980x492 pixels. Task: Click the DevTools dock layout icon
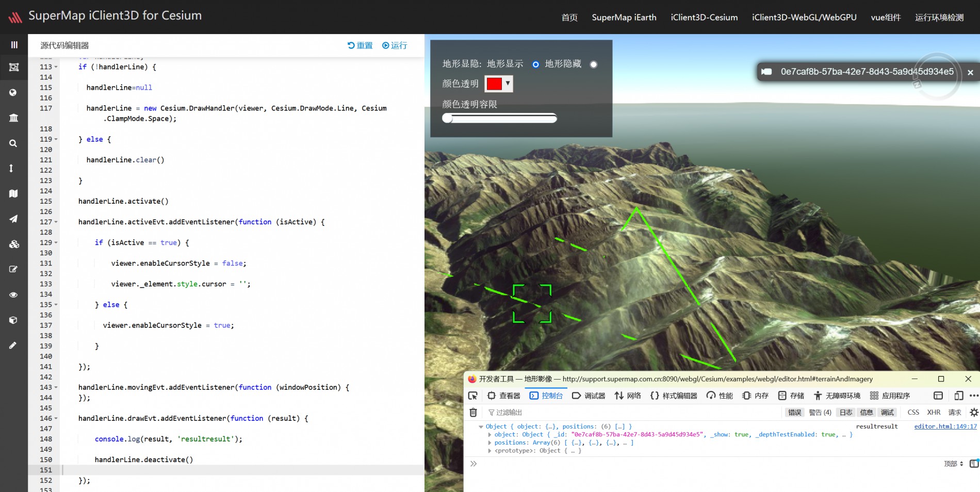pos(938,396)
